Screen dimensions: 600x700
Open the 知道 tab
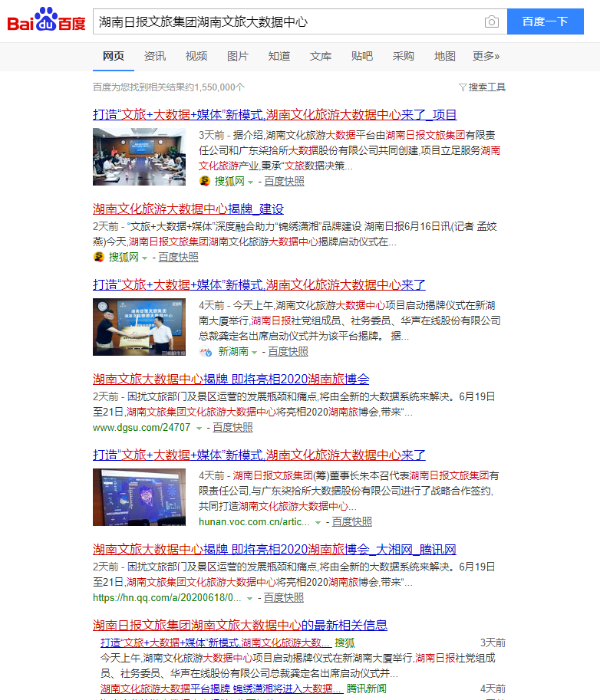(279, 56)
